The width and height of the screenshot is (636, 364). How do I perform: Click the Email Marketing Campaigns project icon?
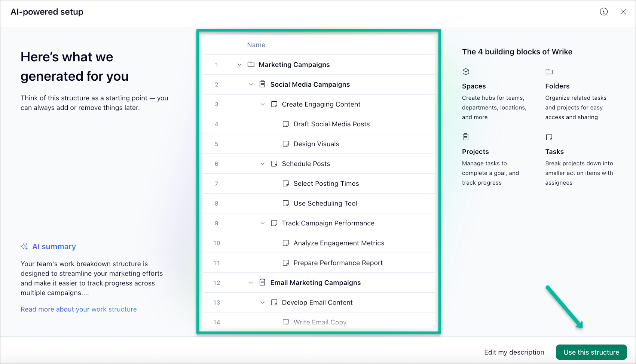pyautogui.click(x=263, y=283)
